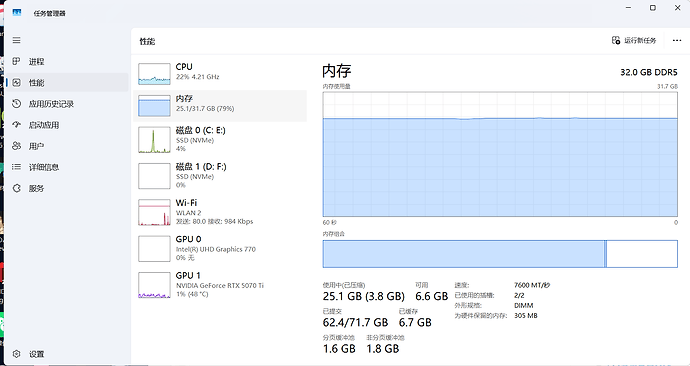The height and width of the screenshot is (366, 690).
Task: Click the 6.6 GB available value
Action: [431, 296]
